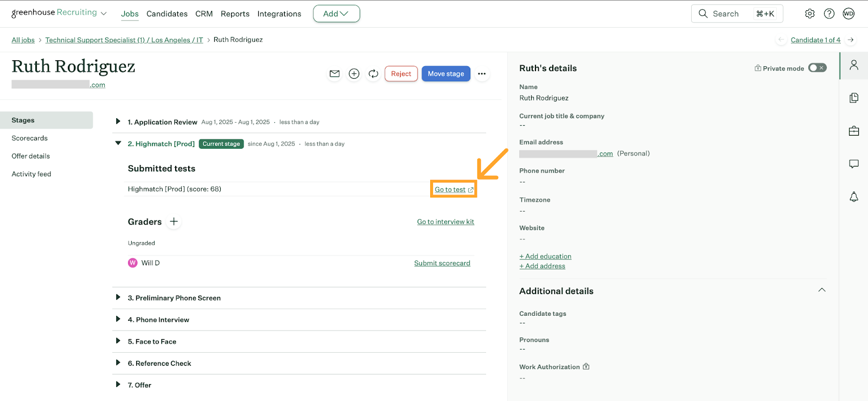Collapse the Additional details section

(821, 290)
